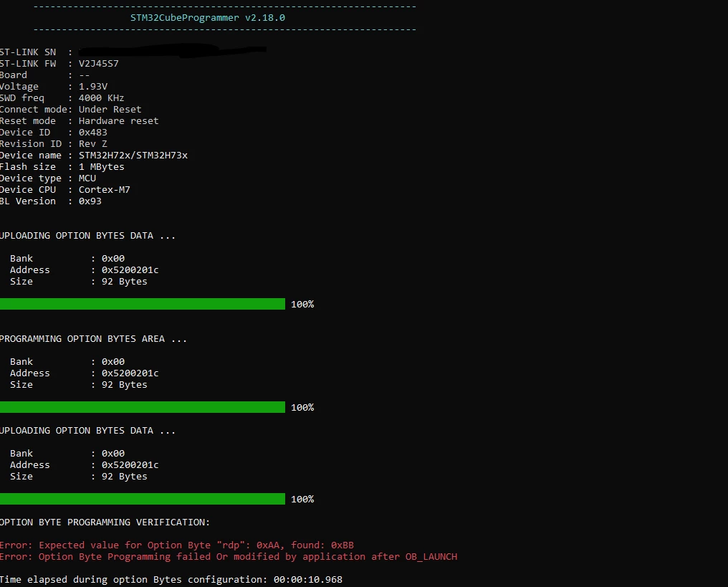Click Flash size value 1 MBytes
728x587 pixels.
coord(101,167)
